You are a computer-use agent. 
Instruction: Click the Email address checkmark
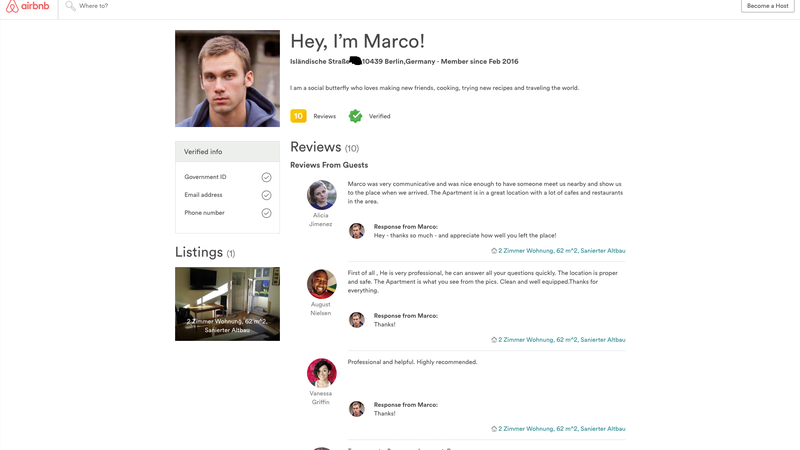(x=266, y=195)
